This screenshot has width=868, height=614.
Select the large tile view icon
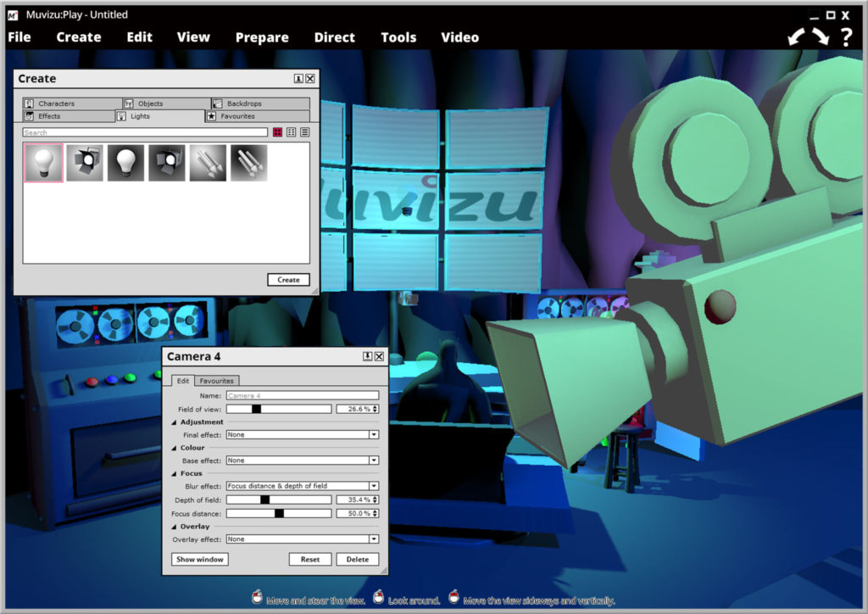point(277,132)
